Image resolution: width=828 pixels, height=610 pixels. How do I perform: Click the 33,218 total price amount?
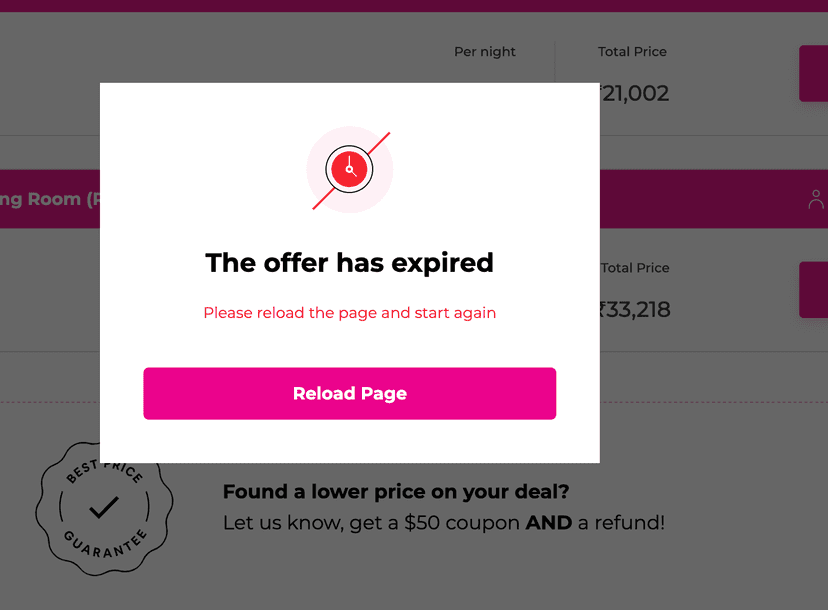635,309
